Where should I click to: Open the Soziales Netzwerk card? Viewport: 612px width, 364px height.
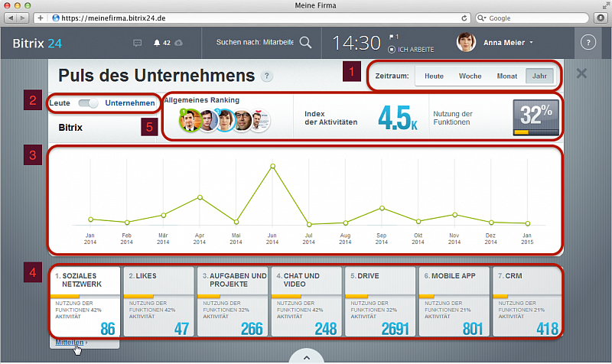coord(85,301)
